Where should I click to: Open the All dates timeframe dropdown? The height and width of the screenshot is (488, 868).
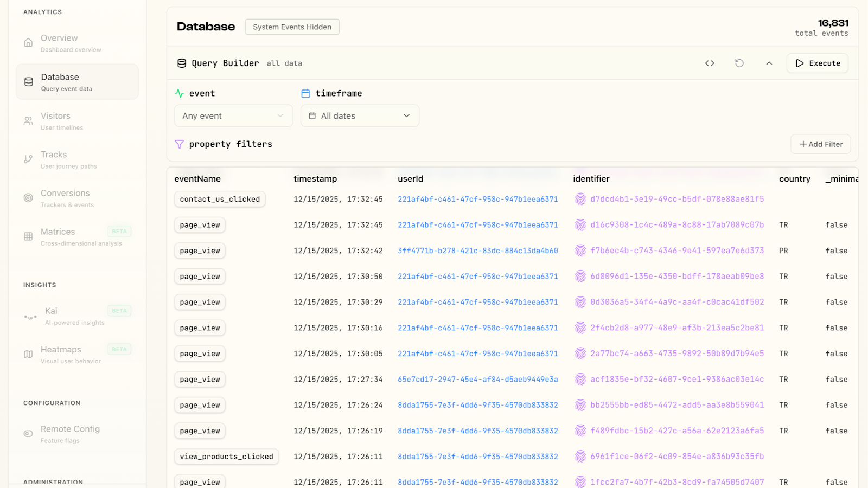[360, 116]
